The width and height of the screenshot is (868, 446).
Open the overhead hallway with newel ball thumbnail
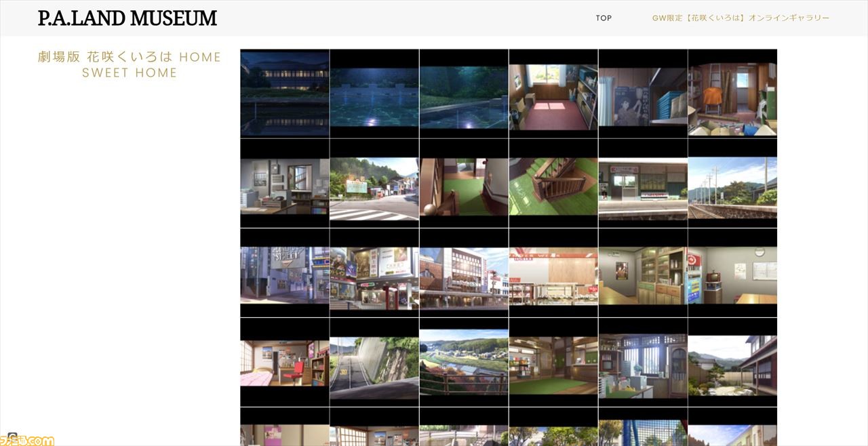click(464, 183)
